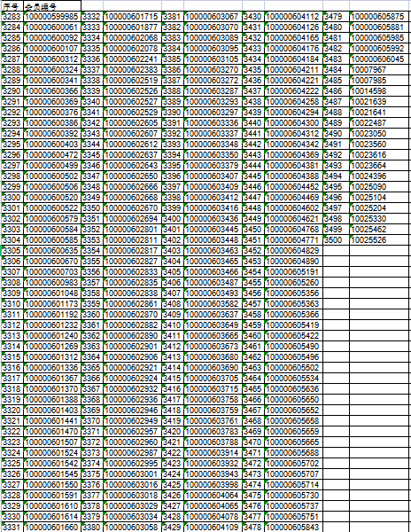Screen dimensions: 411x532
Task: Select cell with serial 3381
Action: 173,16
